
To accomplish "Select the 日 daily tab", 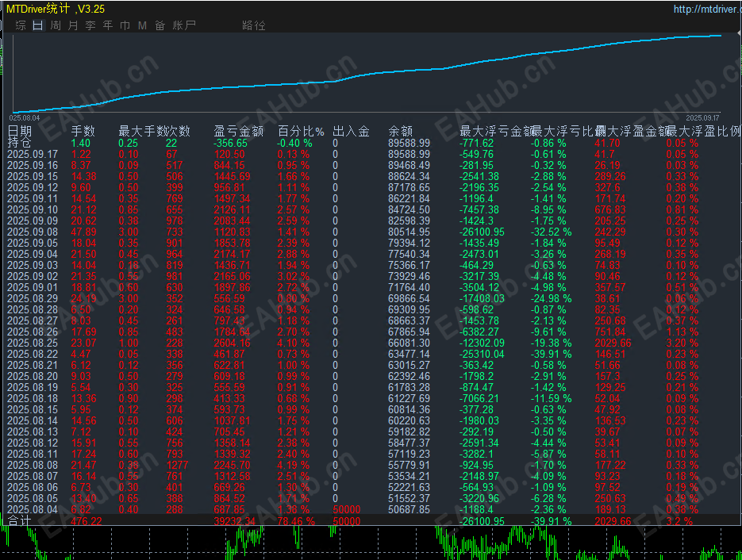I will (x=38, y=25).
